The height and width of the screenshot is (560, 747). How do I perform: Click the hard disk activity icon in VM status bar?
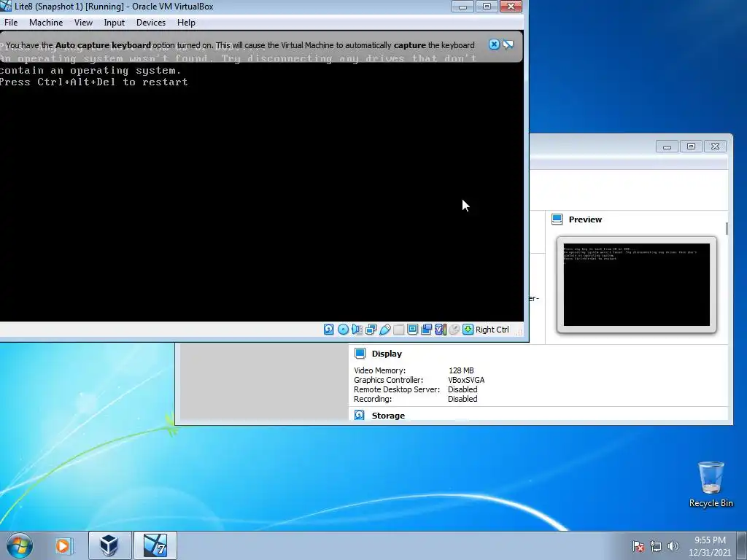point(329,330)
